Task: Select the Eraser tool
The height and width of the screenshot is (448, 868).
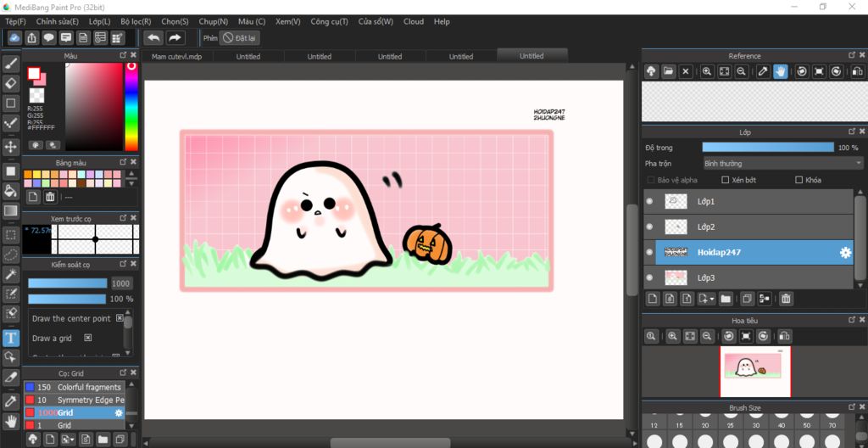Action: (x=10, y=84)
